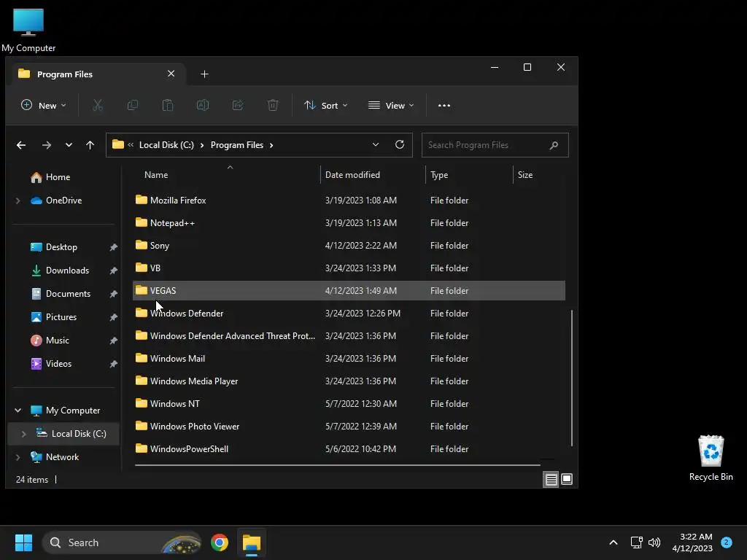The image size is (747, 560).
Task: Click the Delete trash icon
Action: click(x=273, y=105)
